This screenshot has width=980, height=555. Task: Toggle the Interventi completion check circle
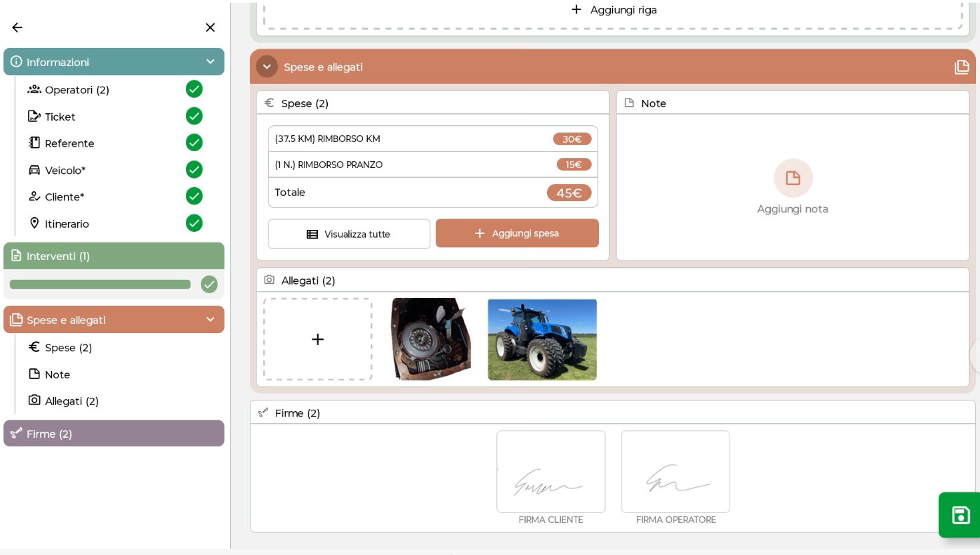(x=209, y=284)
